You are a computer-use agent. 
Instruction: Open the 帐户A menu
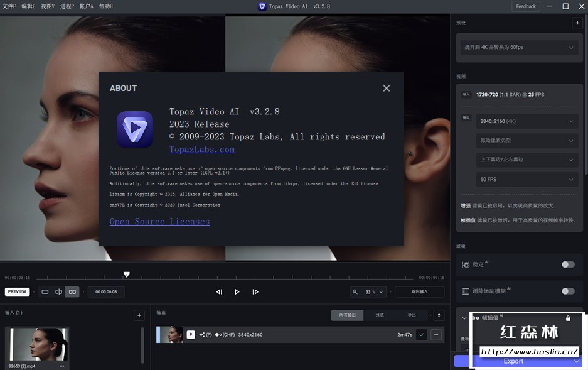point(86,6)
